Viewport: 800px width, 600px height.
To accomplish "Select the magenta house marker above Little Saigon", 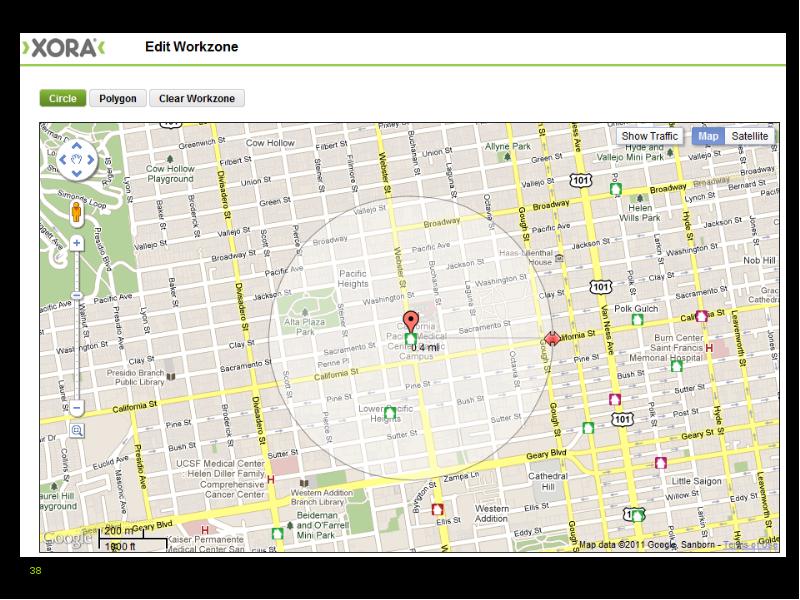I will pos(661,463).
